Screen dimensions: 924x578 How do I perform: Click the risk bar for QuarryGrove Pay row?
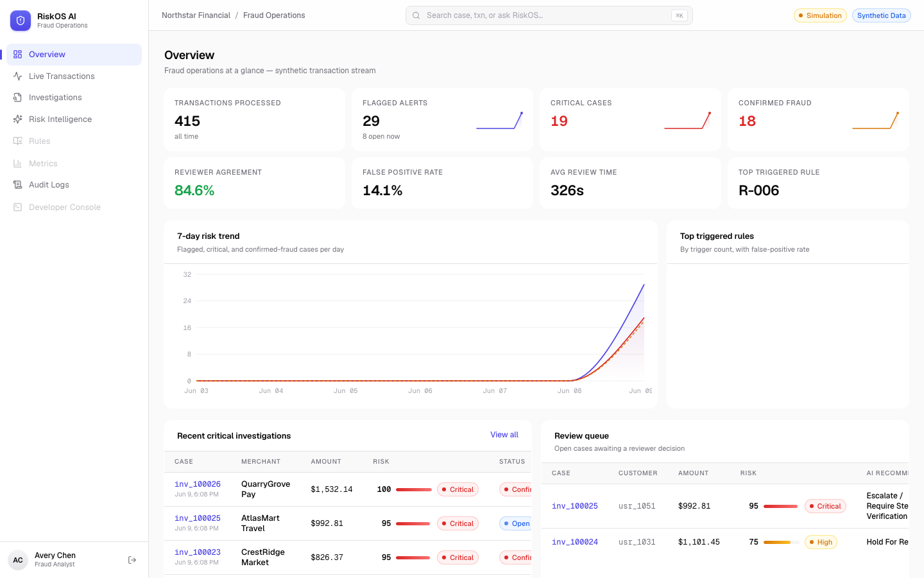tap(414, 489)
